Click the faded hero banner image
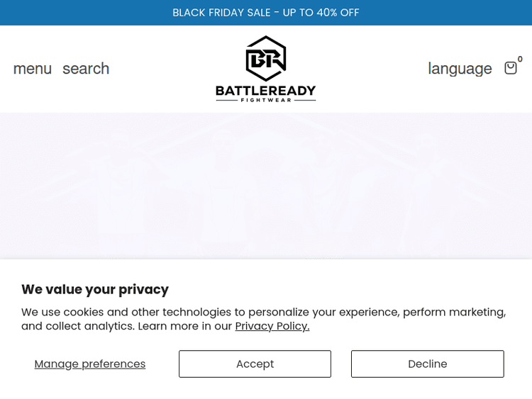Viewport: 532px width, 399px height. [x=266, y=184]
